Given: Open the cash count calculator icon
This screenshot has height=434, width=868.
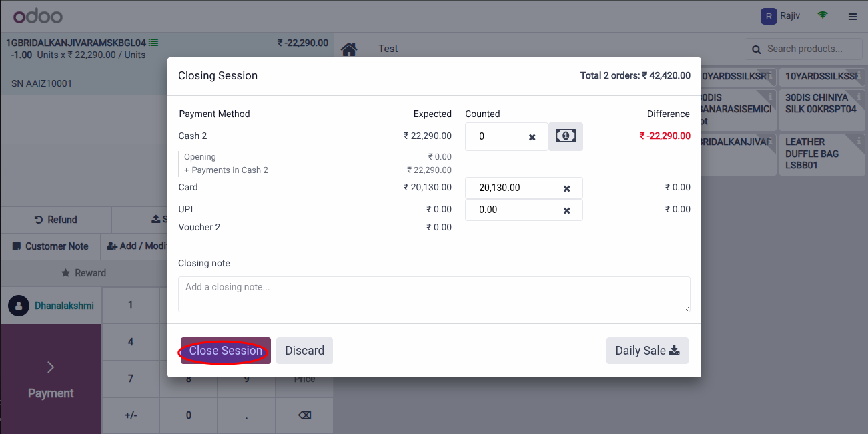Looking at the screenshot, I should [565, 136].
